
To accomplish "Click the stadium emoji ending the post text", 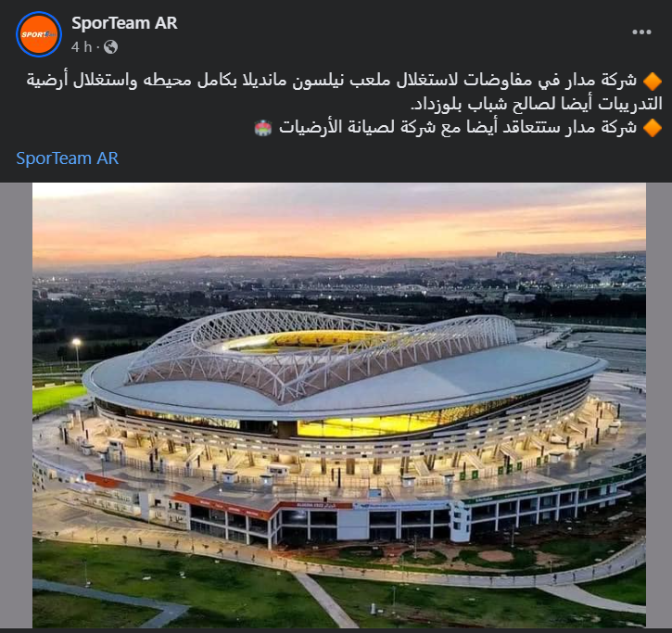I will click(263, 128).
